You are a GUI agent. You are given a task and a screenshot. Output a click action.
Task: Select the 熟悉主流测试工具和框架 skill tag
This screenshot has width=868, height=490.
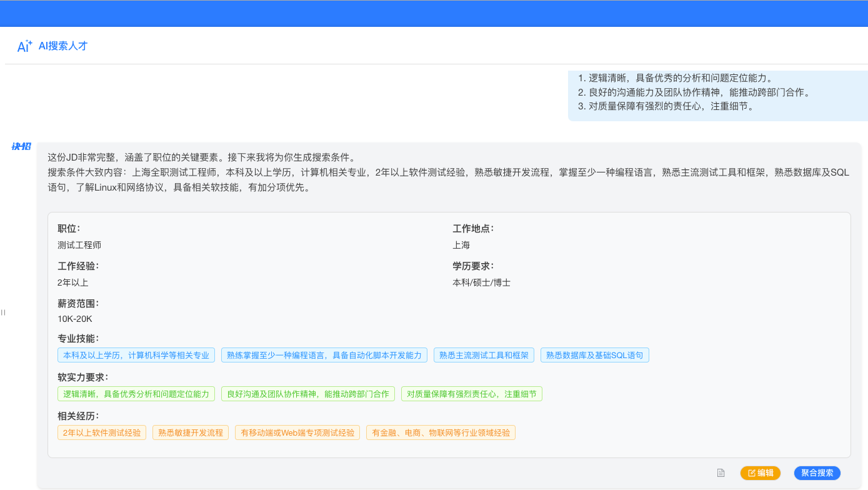pos(483,354)
